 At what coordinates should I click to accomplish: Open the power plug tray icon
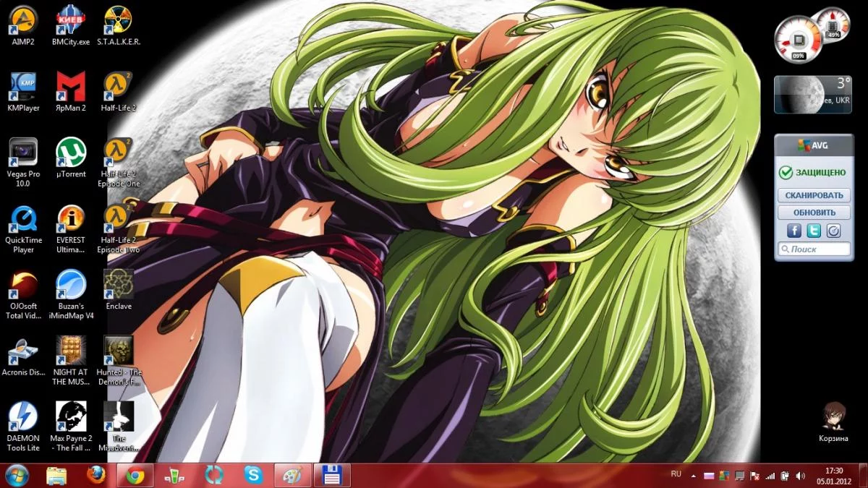[x=785, y=476]
